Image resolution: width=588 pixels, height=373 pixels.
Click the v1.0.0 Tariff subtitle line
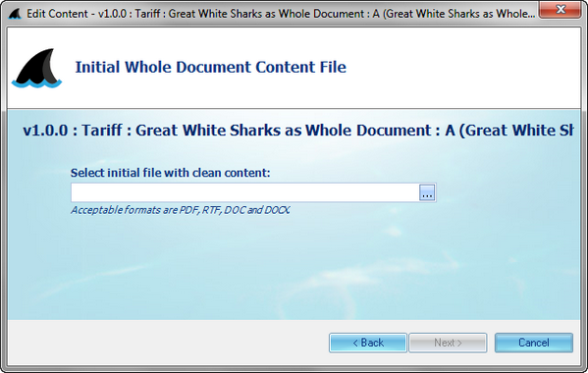point(298,131)
